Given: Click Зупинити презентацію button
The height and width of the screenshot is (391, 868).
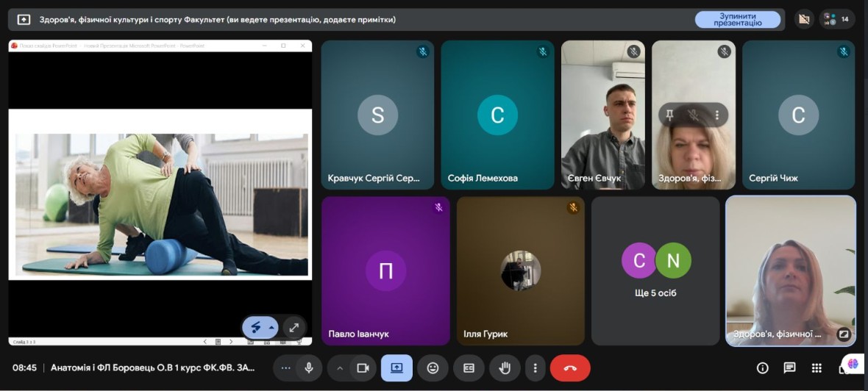Looking at the screenshot, I should [x=737, y=19].
